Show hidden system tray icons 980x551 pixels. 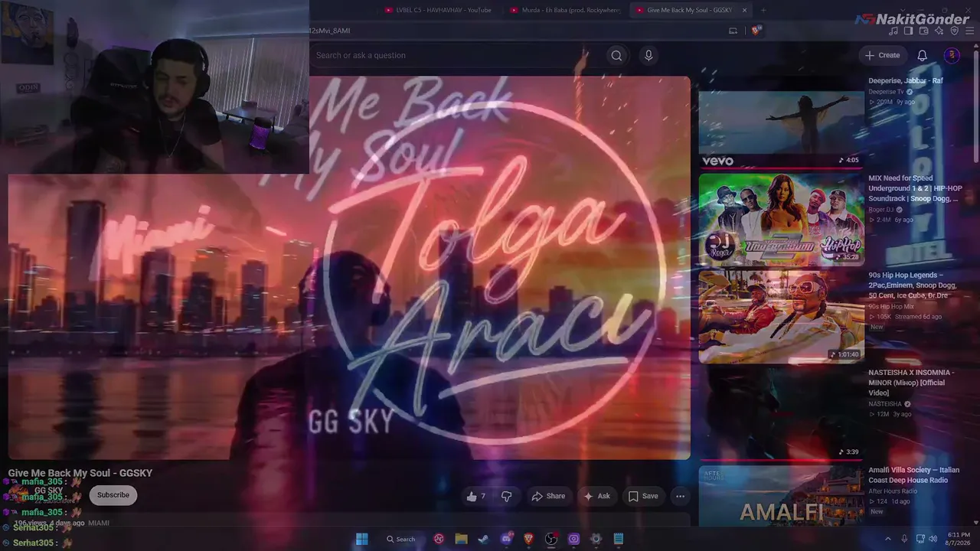[x=888, y=539]
